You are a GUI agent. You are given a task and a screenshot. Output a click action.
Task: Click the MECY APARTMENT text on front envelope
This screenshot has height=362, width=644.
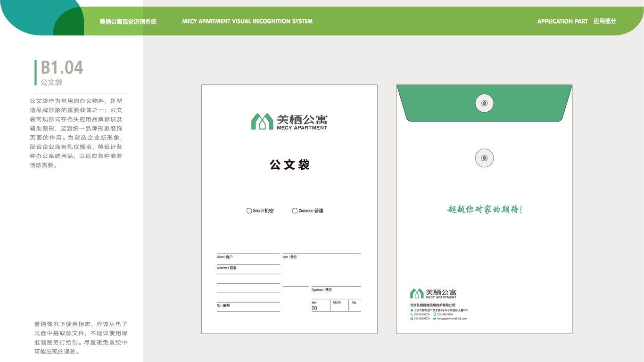(x=302, y=128)
